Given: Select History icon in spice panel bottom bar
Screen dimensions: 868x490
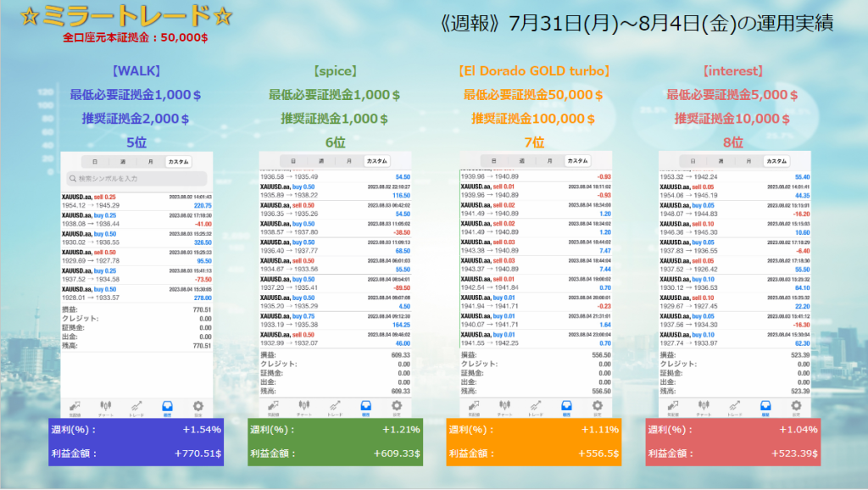Looking at the screenshot, I should [365, 407].
